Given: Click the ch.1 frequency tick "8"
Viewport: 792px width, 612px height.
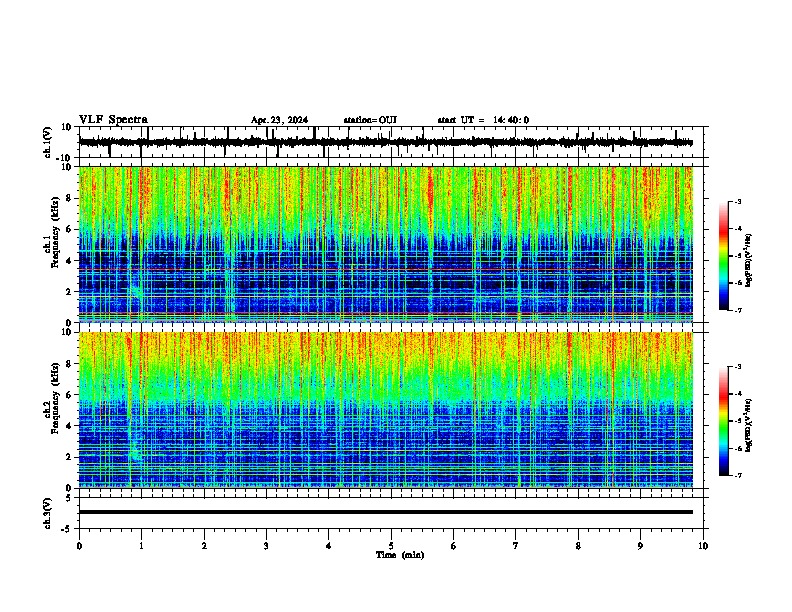Looking at the screenshot, I should (x=69, y=198).
